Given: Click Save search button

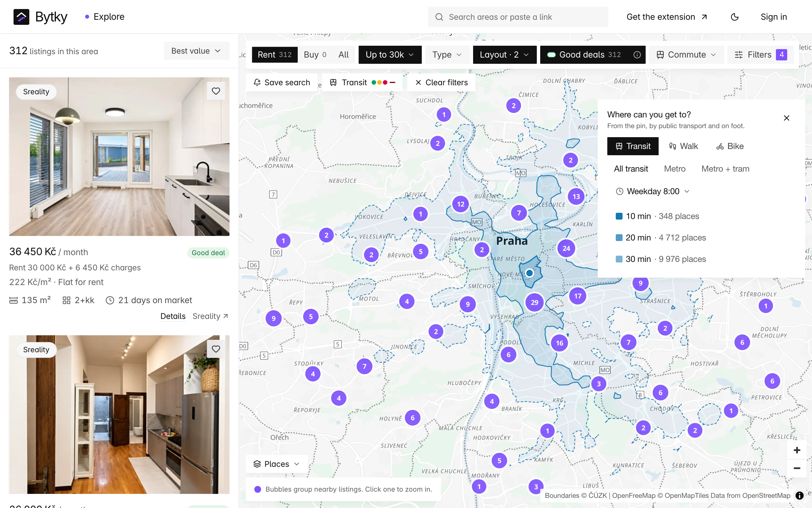Looking at the screenshot, I should click(282, 82).
